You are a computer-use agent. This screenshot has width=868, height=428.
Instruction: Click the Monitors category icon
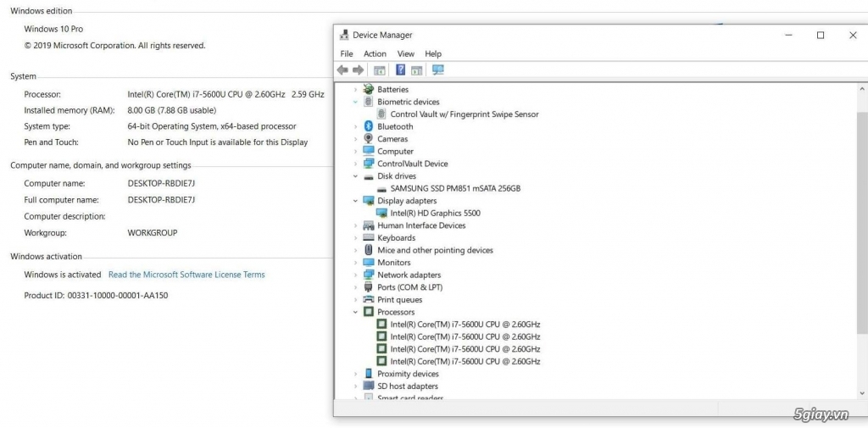[368, 263]
